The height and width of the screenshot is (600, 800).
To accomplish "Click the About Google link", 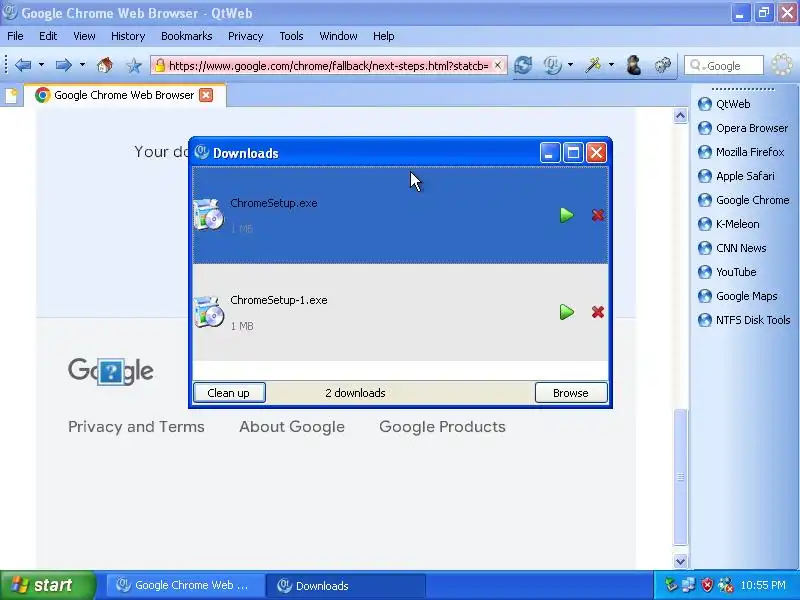I will (x=292, y=427).
